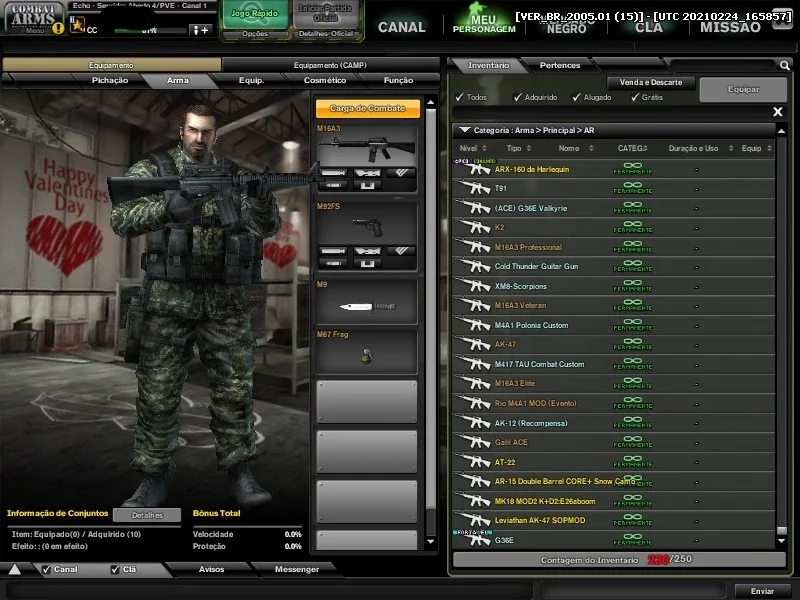Open the Avisos tab
The image size is (800, 600).
211,569
